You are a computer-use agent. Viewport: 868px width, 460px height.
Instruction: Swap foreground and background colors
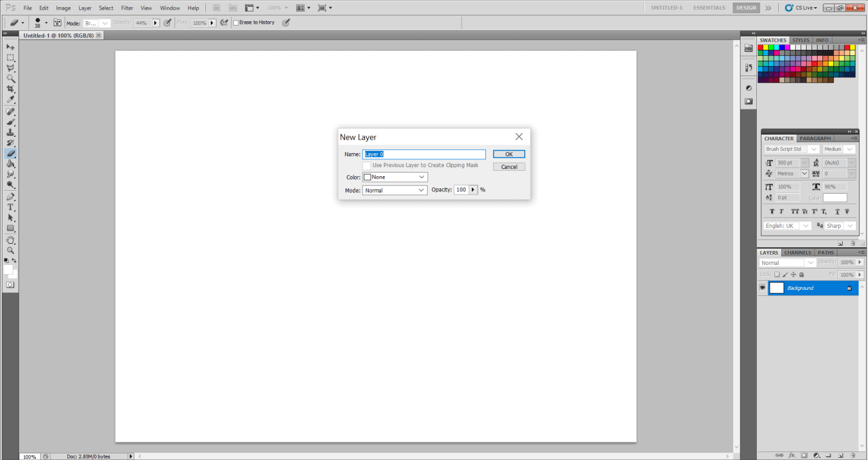click(x=14, y=260)
